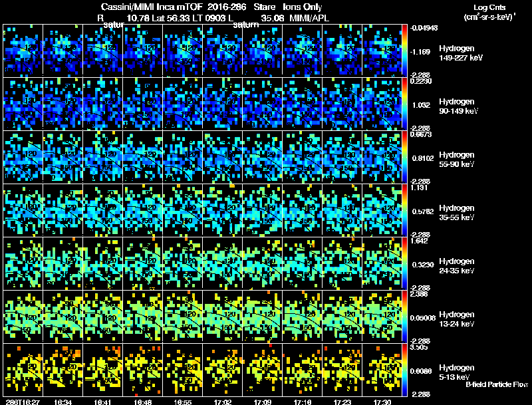532x405 pixels.
Task: Select the '16:34' time axis label
Action: coord(63,402)
